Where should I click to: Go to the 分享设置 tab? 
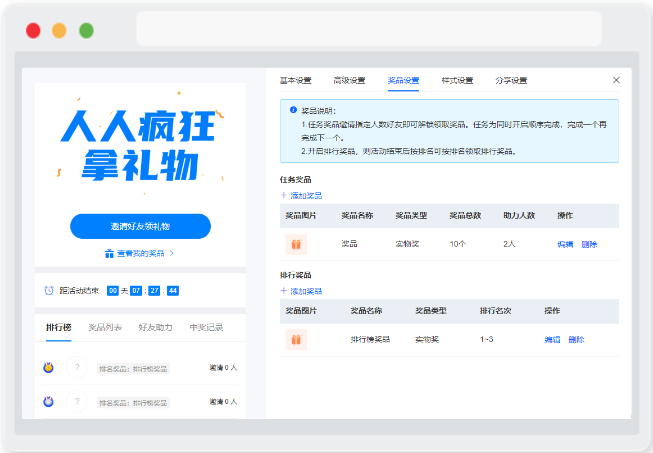pos(511,80)
